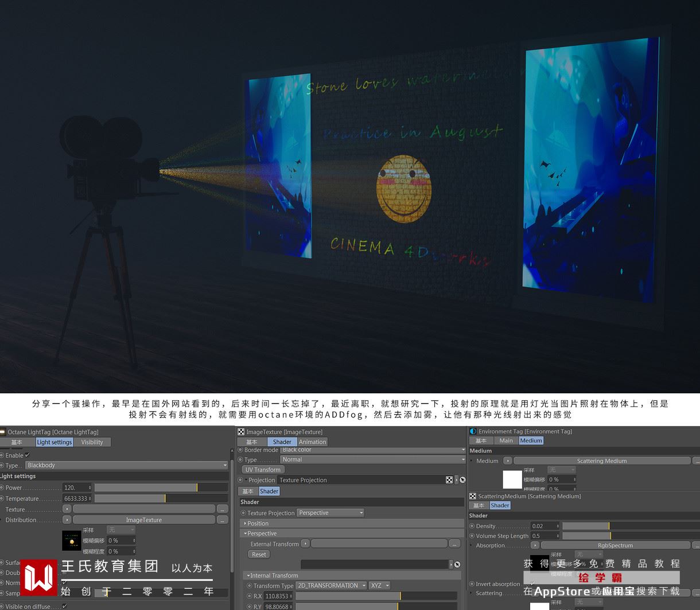700x610 pixels.
Task: Toggle the keyframe dot beside Enable
Action: pos(2,455)
